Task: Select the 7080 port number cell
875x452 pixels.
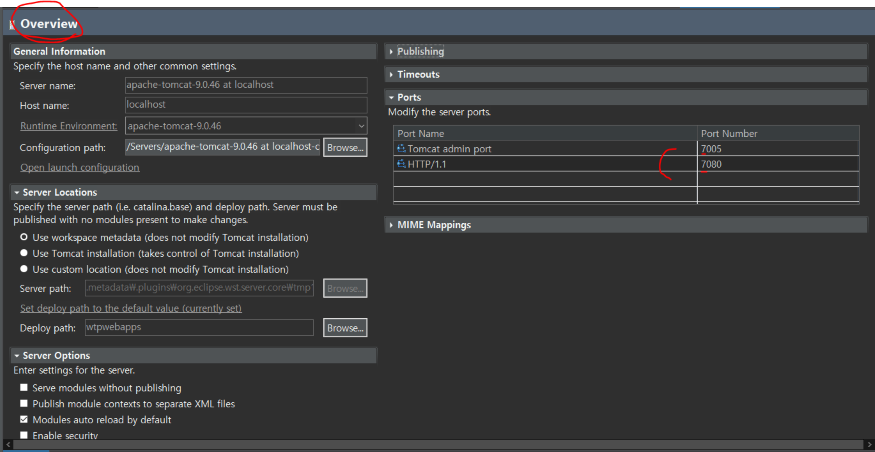Action: pos(778,164)
